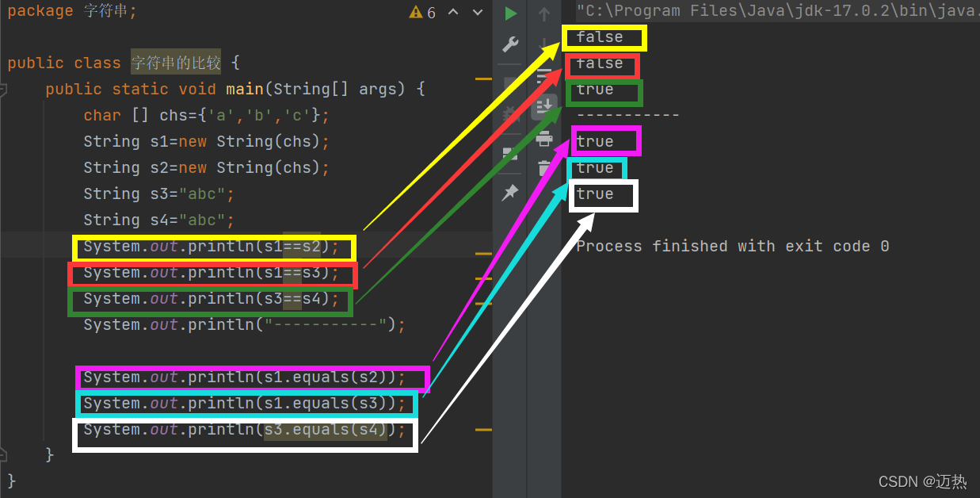Image resolution: width=980 pixels, height=498 pixels.
Task: Click println(s1==s3) statement
Action: click(x=211, y=273)
